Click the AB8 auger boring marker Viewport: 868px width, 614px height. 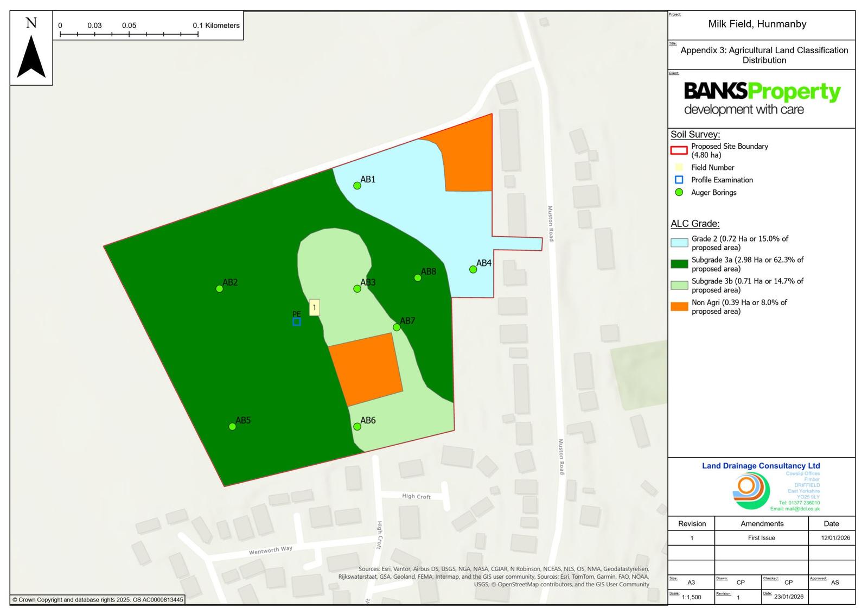pos(418,278)
